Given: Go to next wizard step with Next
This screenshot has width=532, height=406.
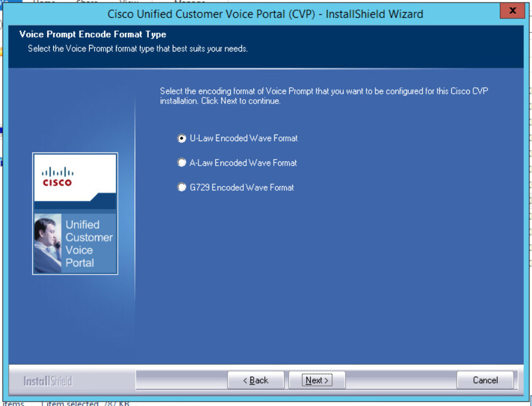Looking at the screenshot, I should [x=317, y=380].
